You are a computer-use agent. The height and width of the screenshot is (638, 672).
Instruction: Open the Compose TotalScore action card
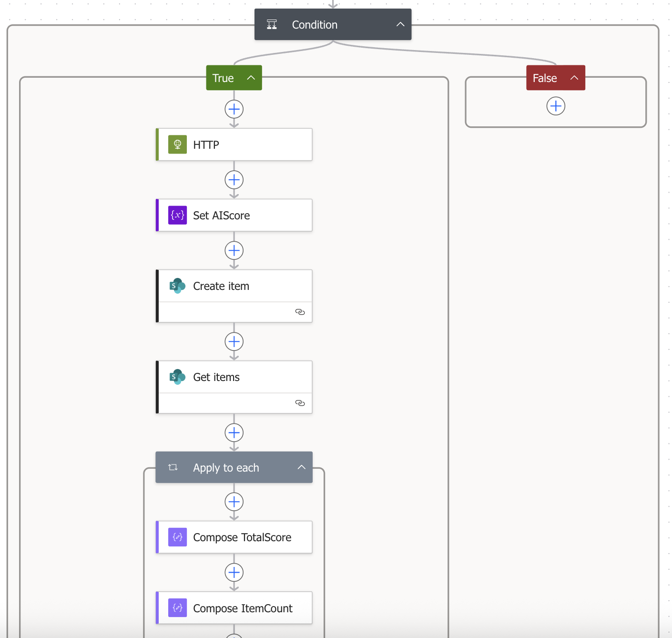point(242,537)
